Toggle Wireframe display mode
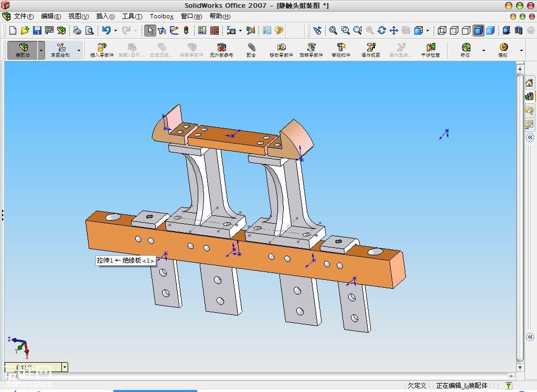 click(x=442, y=30)
